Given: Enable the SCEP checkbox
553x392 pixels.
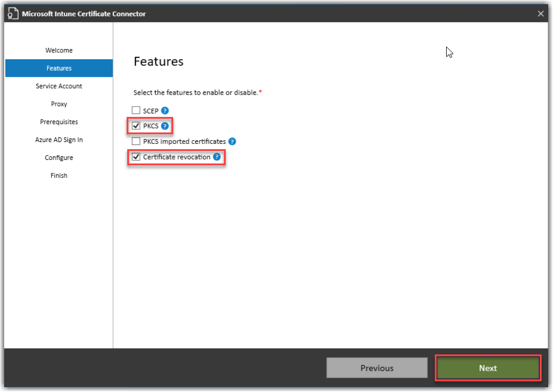Looking at the screenshot, I should point(136,110).
